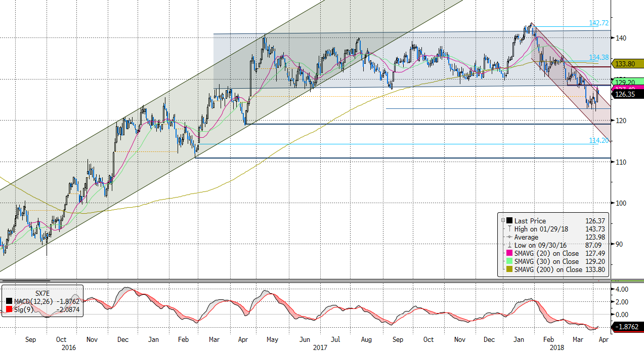Click the 134.38 horizontal line label
The width and height of the screenshot is (644, 351).
tap(599, 57)
